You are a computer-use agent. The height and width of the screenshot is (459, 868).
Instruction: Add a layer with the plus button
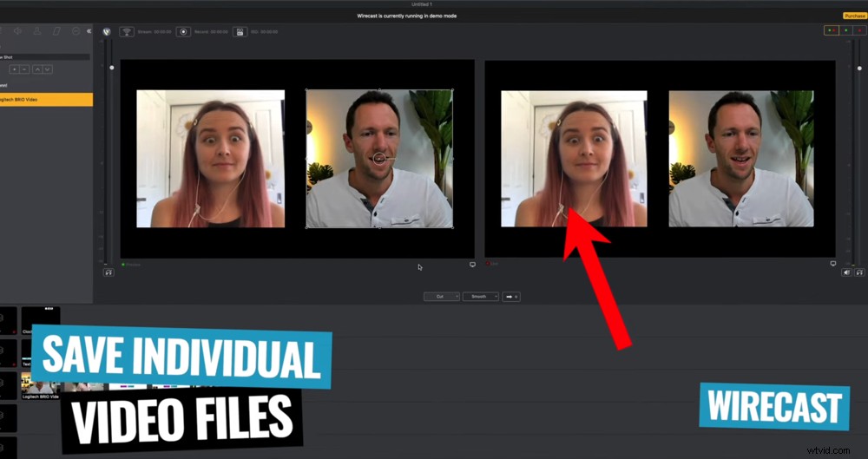(x=15, y=69)
